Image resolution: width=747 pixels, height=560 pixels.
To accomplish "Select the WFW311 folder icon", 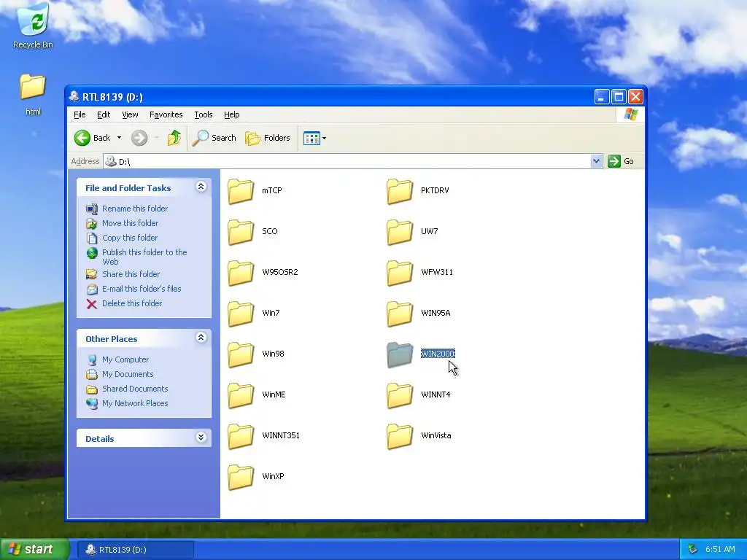I will (400, 273).
